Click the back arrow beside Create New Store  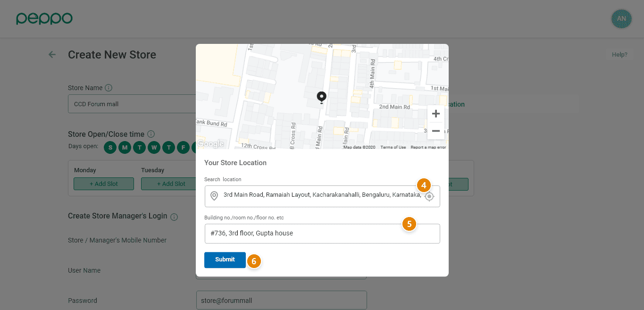52,55
